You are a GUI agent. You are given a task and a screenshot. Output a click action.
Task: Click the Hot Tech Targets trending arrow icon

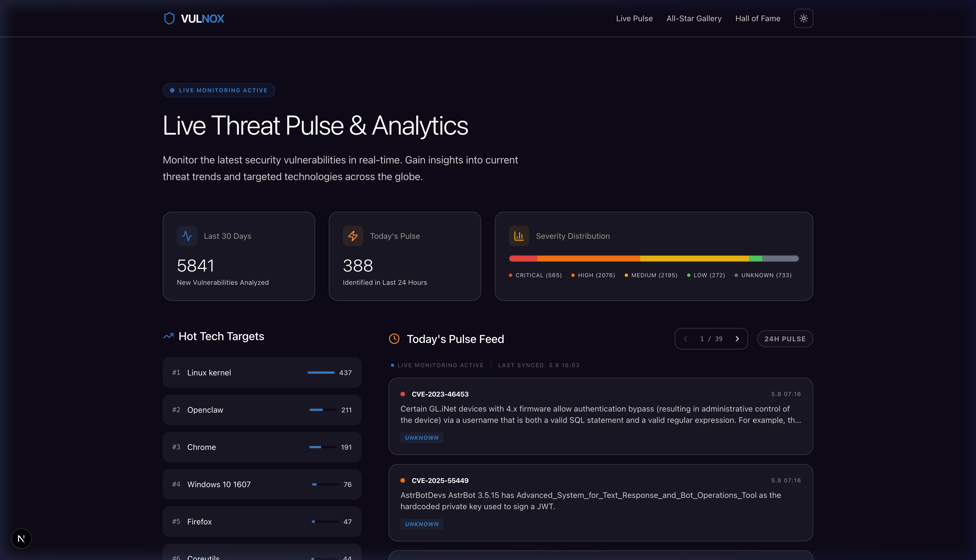click(168, 336)
